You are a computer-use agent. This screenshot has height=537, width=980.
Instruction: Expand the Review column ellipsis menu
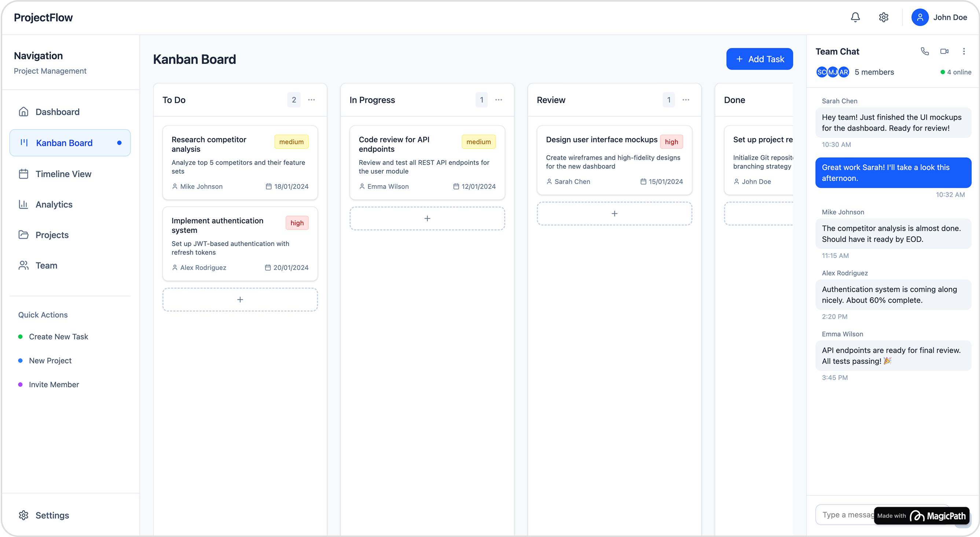tap(686, 100)
